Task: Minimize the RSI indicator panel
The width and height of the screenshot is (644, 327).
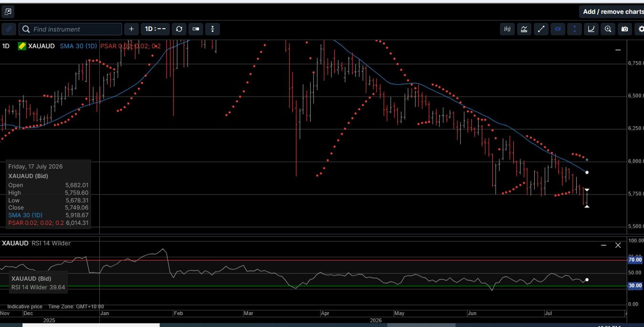Action: tap(603, 245)
